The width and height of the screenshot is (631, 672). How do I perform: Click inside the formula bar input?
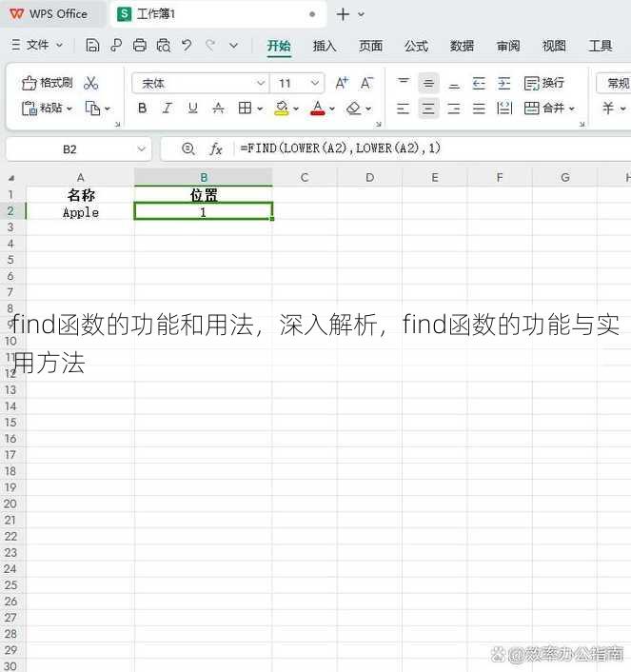coord(433,148)
